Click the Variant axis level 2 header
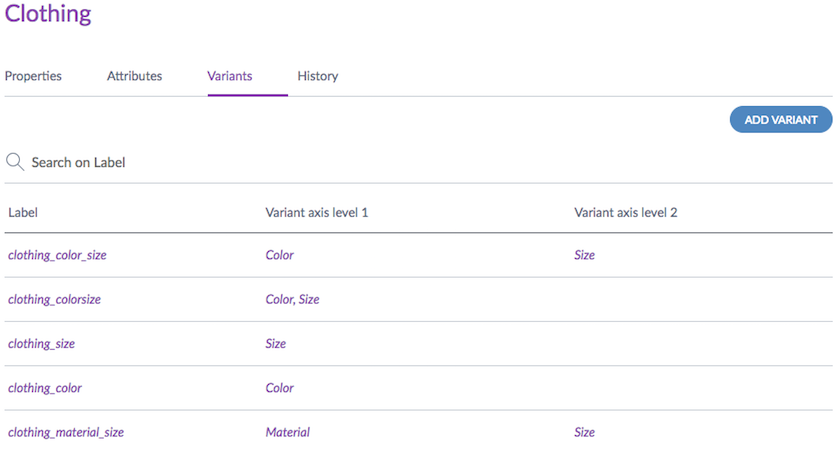 pos(626,213)
